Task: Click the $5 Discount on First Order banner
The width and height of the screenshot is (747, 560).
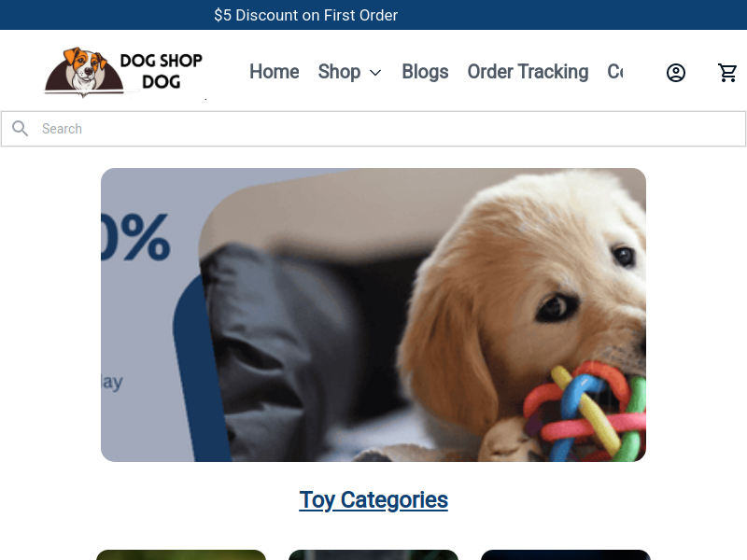Action: 306,15
